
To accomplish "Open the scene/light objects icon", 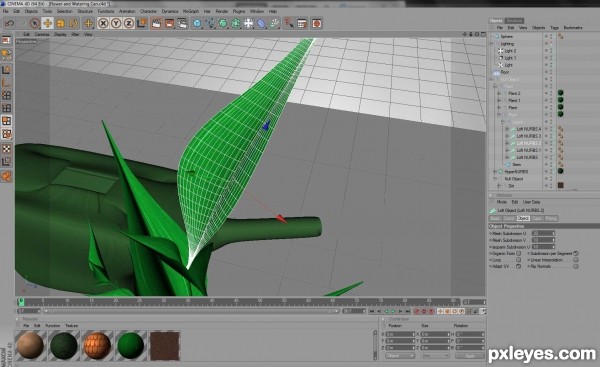I will click(249, 23).
